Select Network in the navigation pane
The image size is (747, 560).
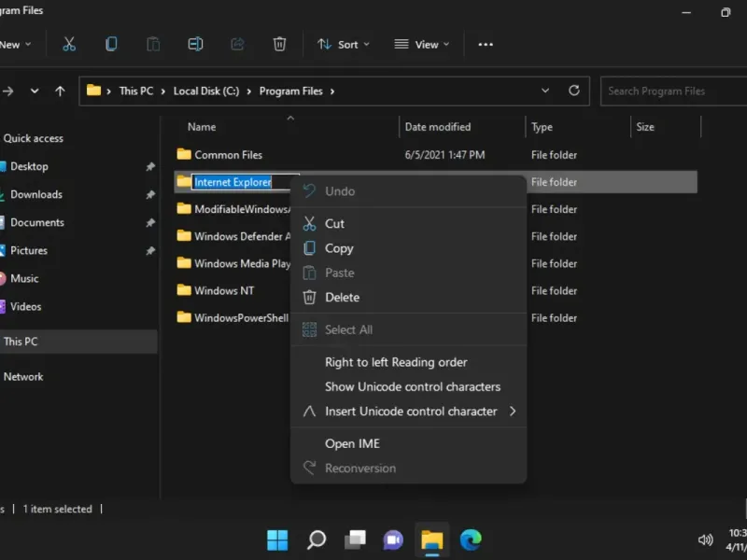[x=22, y=377]
